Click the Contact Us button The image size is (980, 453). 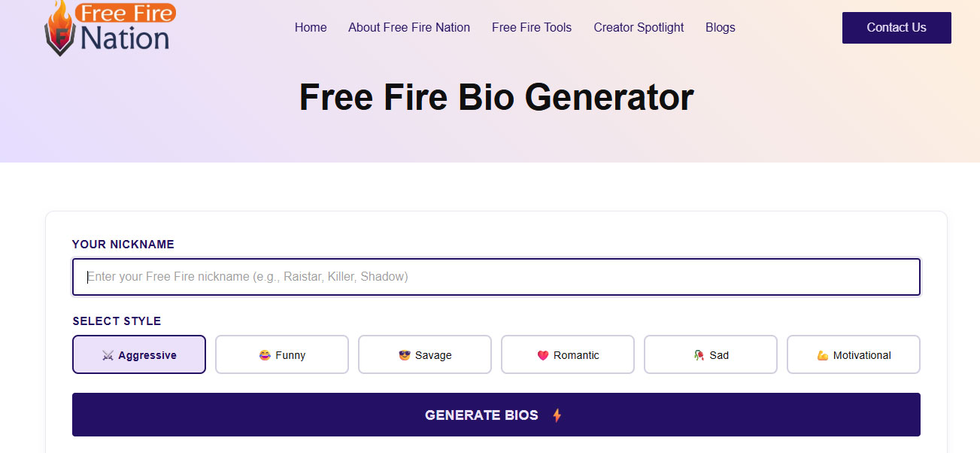pos(896,27)
